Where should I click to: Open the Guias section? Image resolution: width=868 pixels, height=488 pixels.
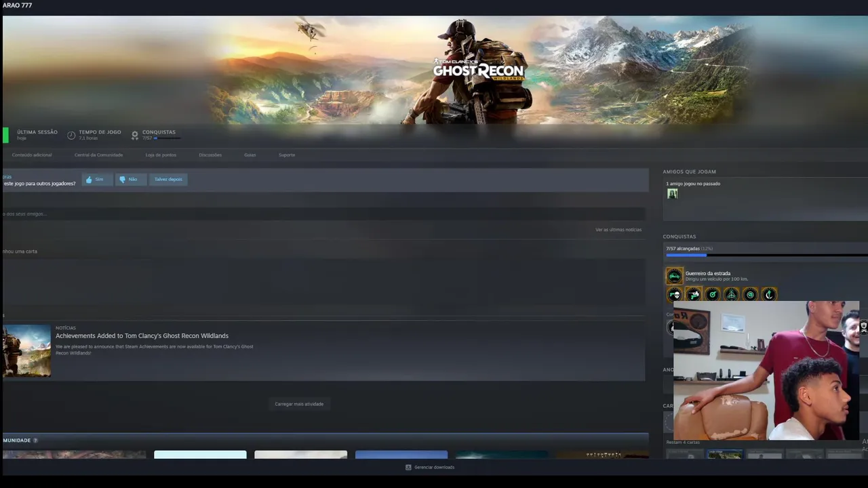pyautogui.click(x=250, y=155)
